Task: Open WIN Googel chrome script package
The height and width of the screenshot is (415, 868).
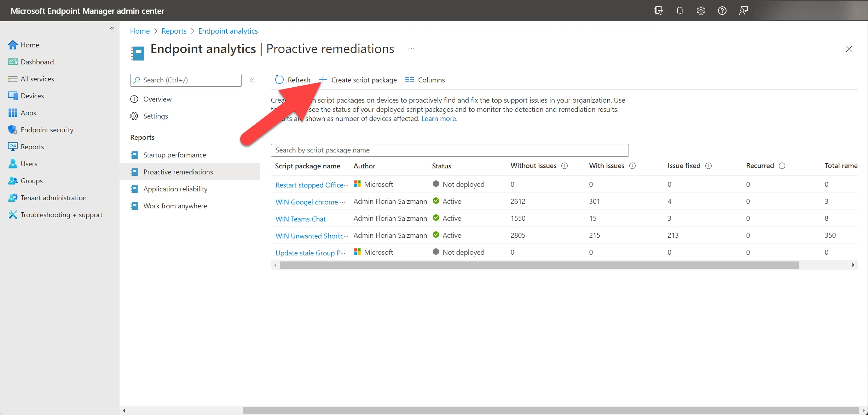Action: pyautogui.click(x=310, y=202)
